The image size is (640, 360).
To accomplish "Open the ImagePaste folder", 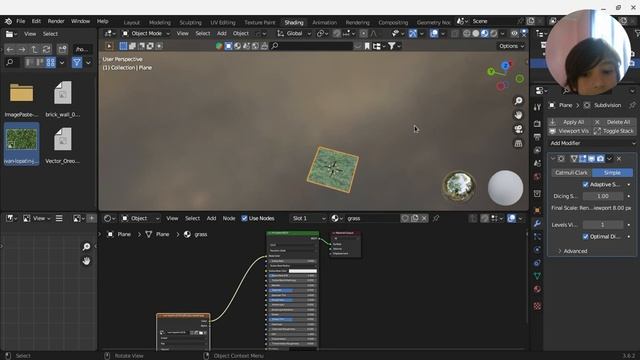I will [21, 99].
